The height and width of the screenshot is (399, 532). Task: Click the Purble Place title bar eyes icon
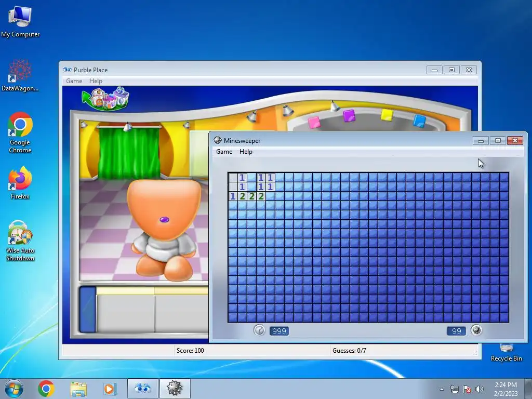point(67,70)
